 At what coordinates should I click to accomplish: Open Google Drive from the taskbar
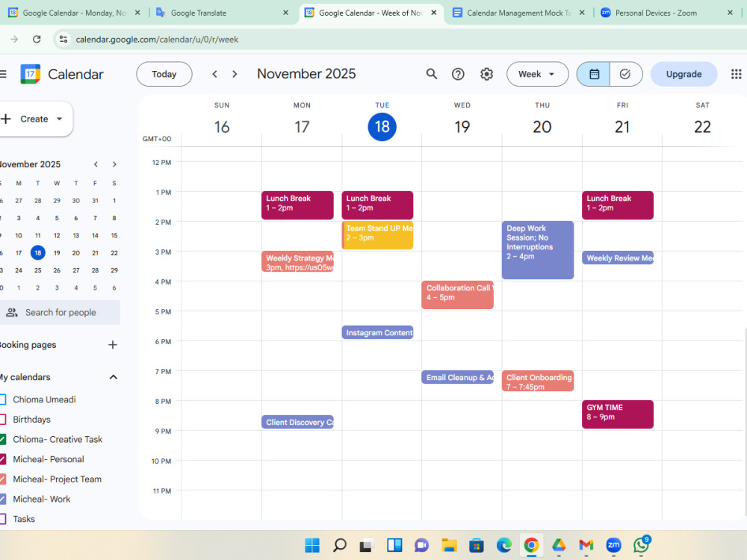(x=559, y=545)
